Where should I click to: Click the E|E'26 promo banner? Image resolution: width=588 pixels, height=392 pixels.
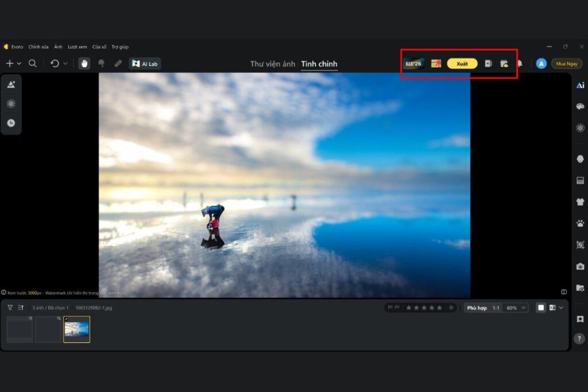click(x=413, y=64)
